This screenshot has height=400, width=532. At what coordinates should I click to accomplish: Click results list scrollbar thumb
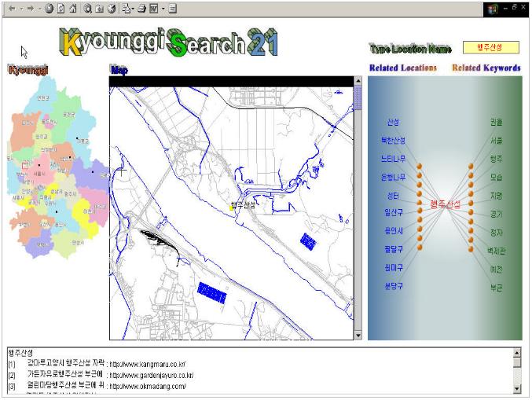517,363
